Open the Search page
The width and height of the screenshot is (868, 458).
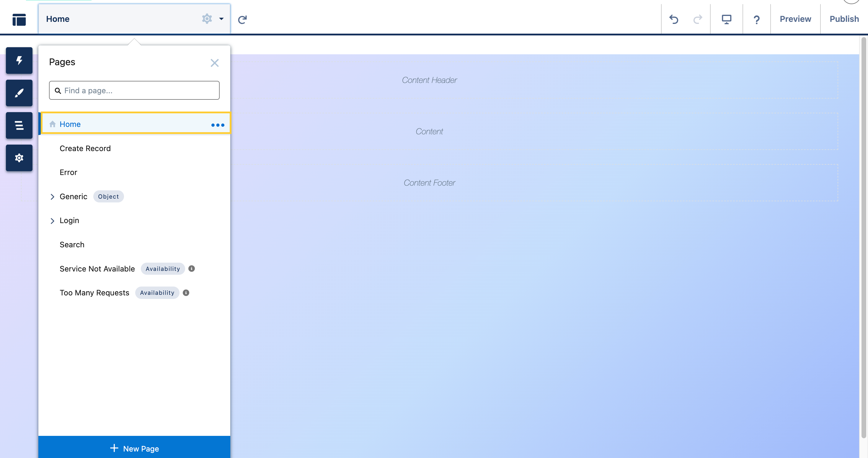[x=72, y=244]
